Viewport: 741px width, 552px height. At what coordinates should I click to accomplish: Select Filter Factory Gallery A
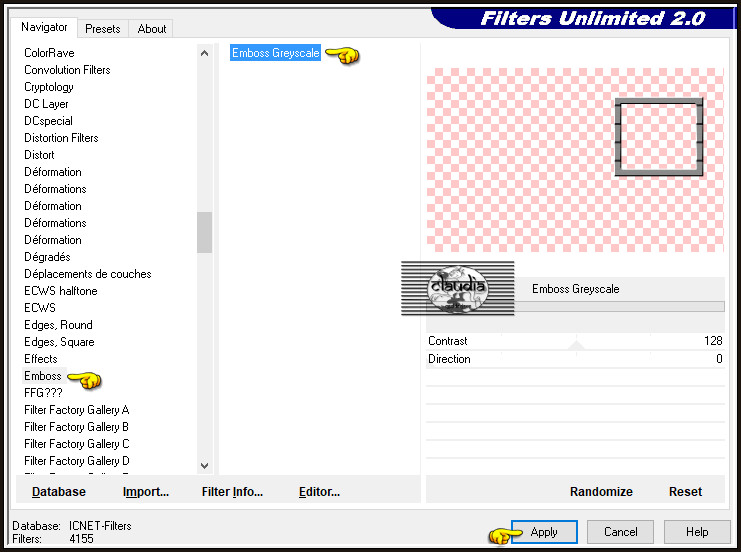(x=77, y=410)
